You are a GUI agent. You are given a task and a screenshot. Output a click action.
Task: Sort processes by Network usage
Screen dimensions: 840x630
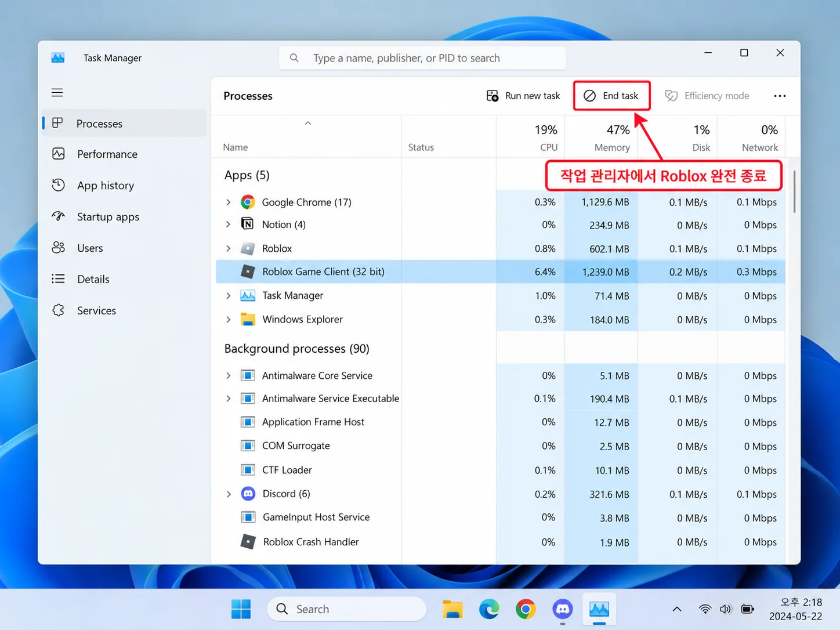(752, 137)
